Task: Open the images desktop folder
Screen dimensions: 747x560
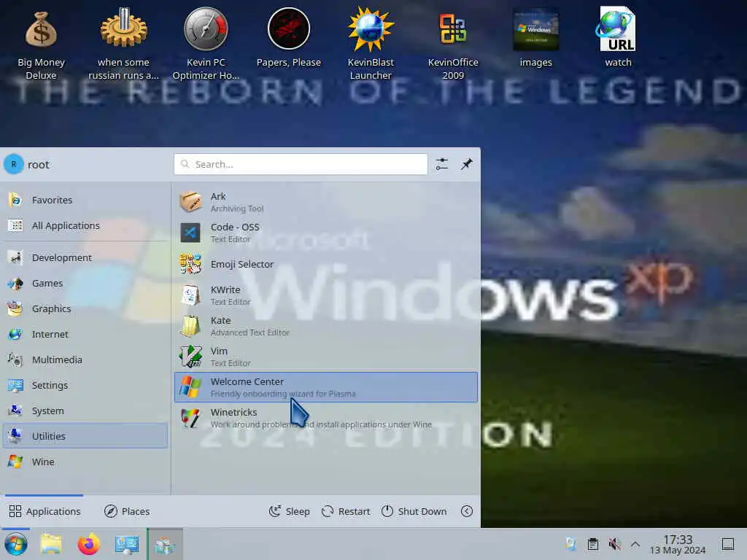Action: [x=535, y=37]
